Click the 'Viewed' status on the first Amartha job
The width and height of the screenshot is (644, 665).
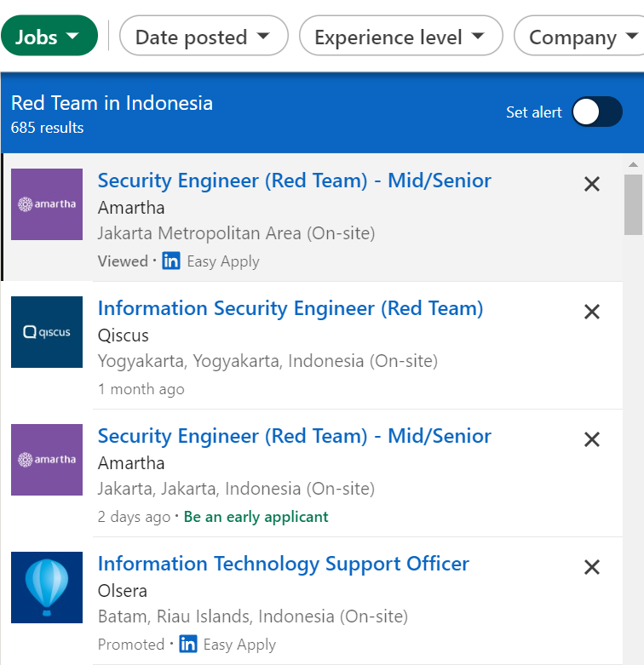point(123,261)
